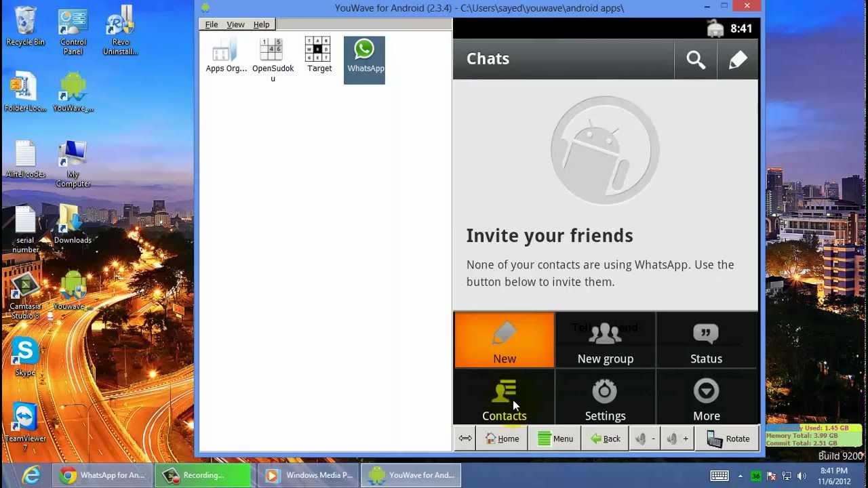
Task: Click the Android status bar clock 8:41
Action: click(741, 28)
